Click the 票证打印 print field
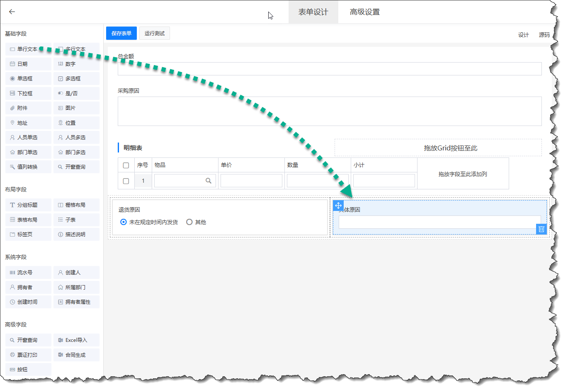 point(28,355)
